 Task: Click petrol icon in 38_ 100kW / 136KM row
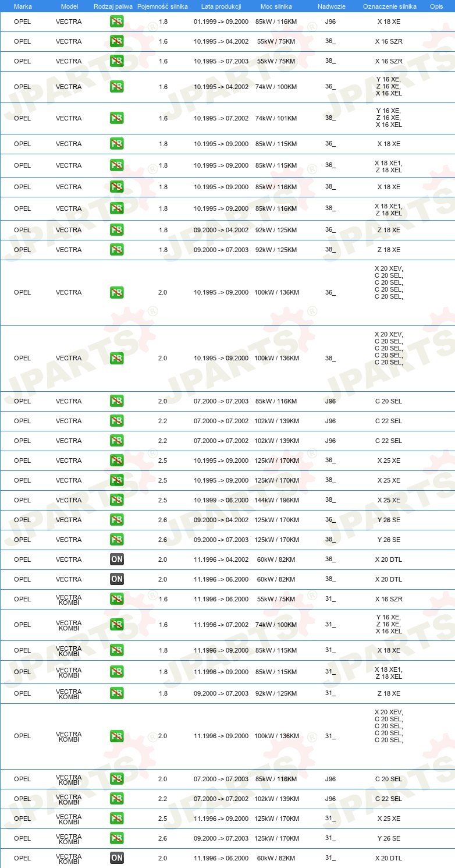117,358
